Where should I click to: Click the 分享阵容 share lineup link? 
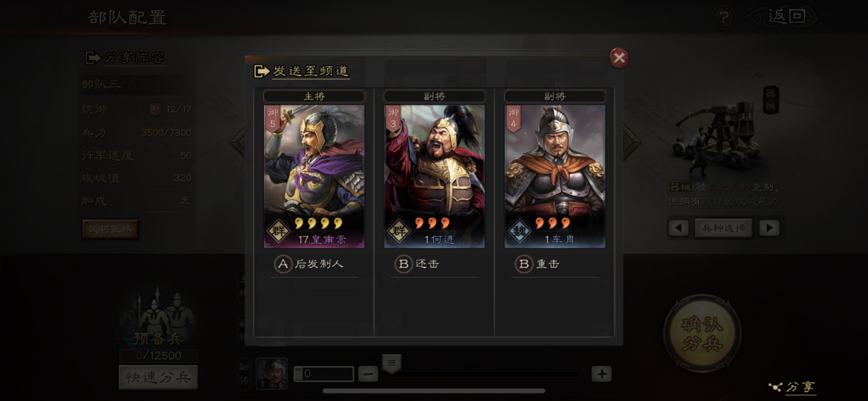tap(125, 57)
